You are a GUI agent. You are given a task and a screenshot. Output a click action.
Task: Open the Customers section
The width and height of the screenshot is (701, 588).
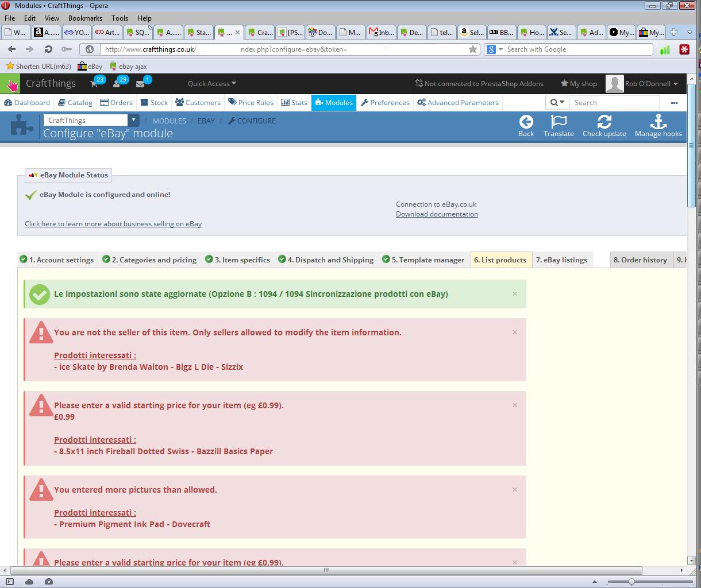[x=198, y=103]
